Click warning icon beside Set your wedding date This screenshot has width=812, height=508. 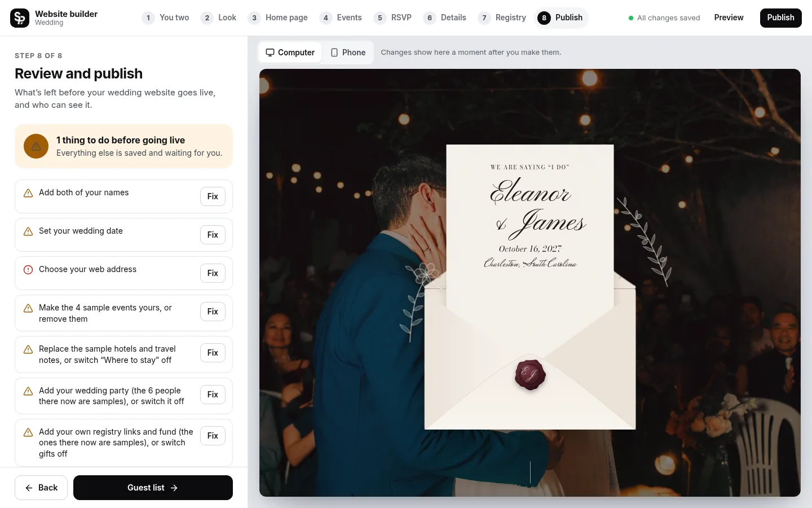(x=28, y=231)
